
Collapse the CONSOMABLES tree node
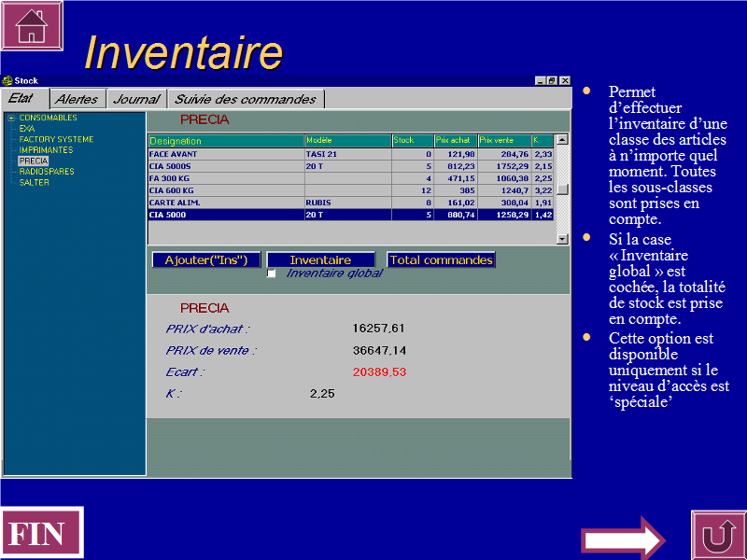(11, 118)
